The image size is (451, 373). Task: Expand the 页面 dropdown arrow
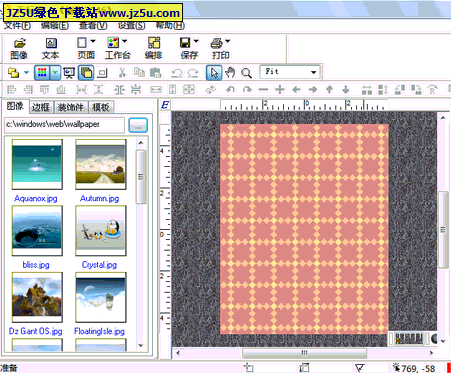[93, 41]
